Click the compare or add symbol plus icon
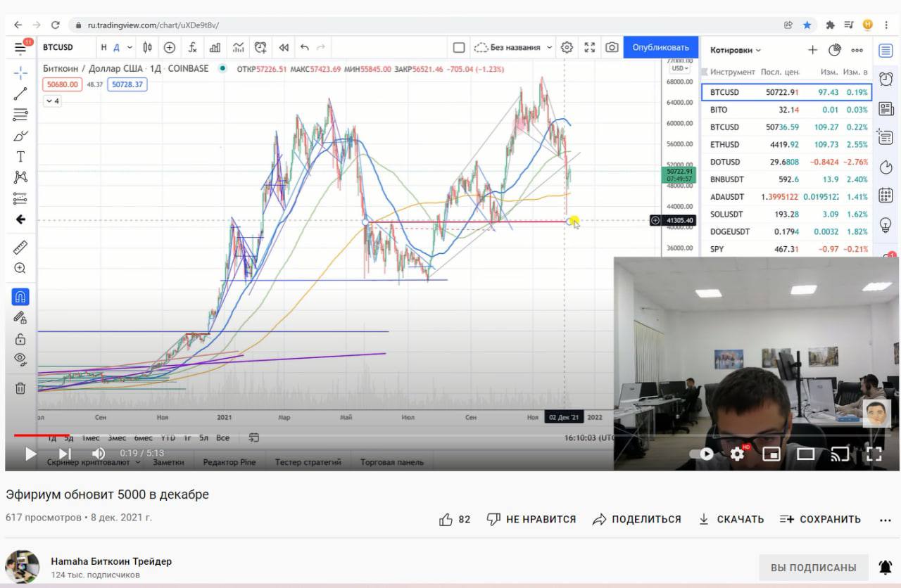901x588 pixels. [x=170, y=48]
